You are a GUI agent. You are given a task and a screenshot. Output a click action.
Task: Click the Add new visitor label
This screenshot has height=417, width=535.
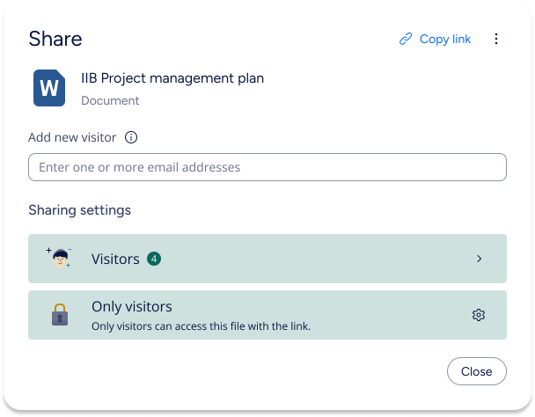tap(72, 138)
